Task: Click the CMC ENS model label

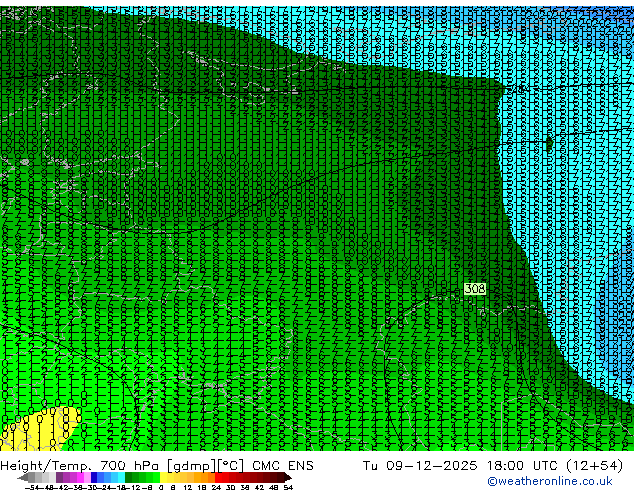Action: (283, 466)
